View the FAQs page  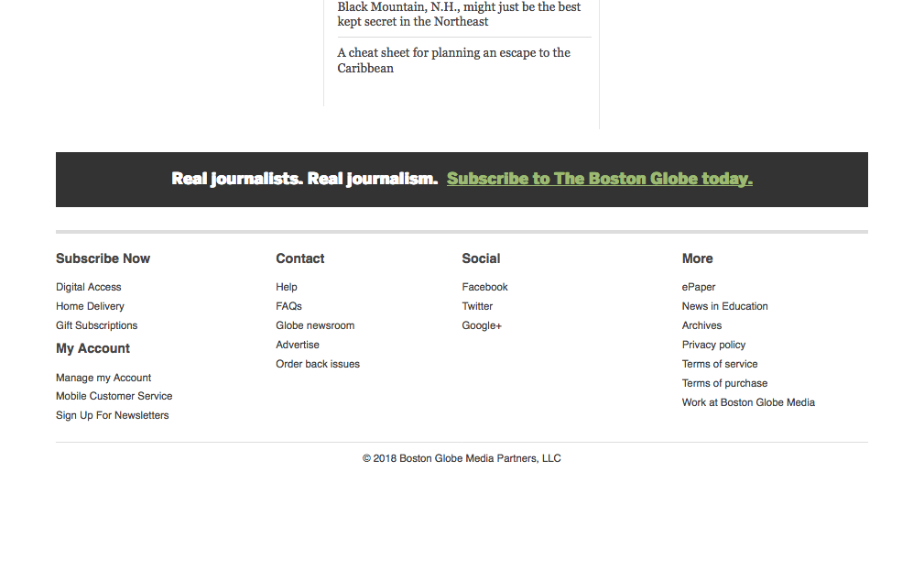click(288, 307)
